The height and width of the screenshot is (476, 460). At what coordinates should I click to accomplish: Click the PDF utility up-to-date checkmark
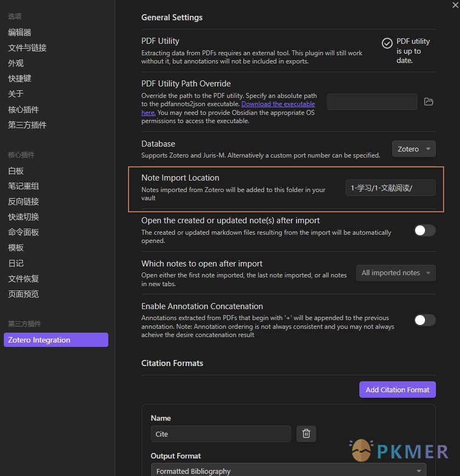tap(387, 43)
